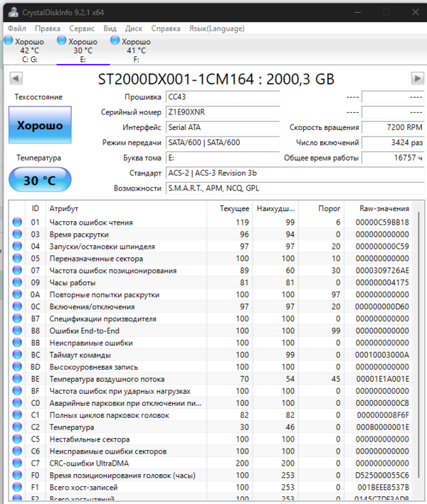Select the C: G: disk status orb

(9, 41)
